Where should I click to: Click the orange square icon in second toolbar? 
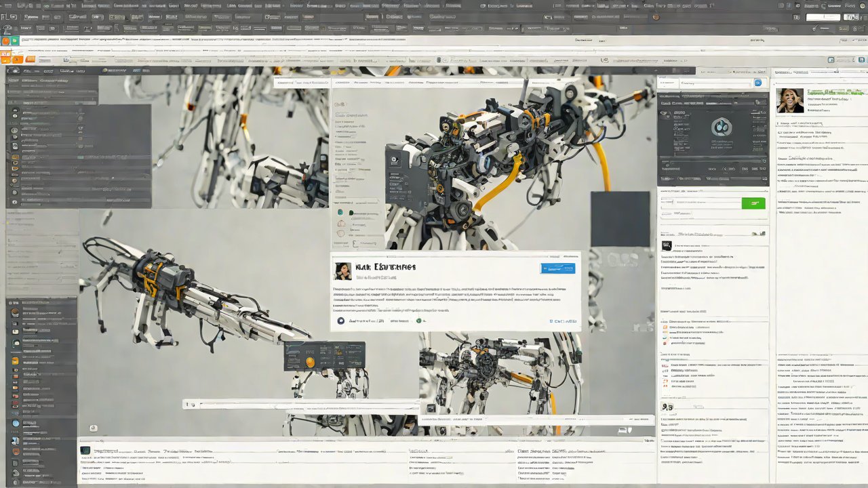click(30, 60)
